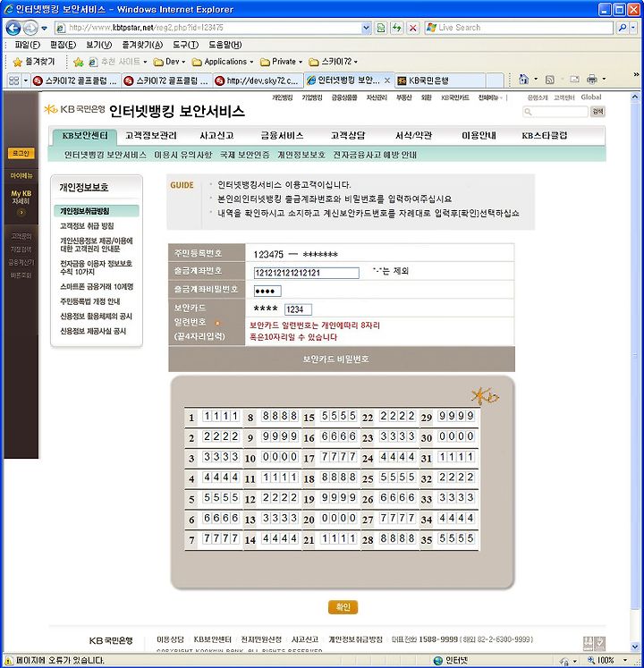The width and height of the screenshot is (644, 668).
Task: Open the Print options dropdown arrow
Action: point(604,80)
